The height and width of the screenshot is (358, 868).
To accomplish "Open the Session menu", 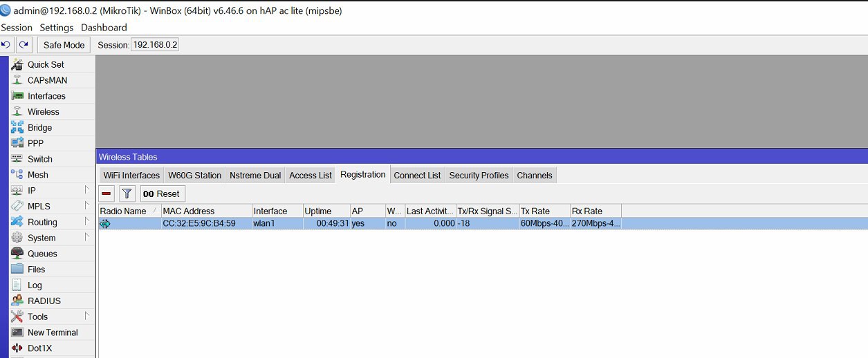I will pyautogui.click(x=17, y=28).
